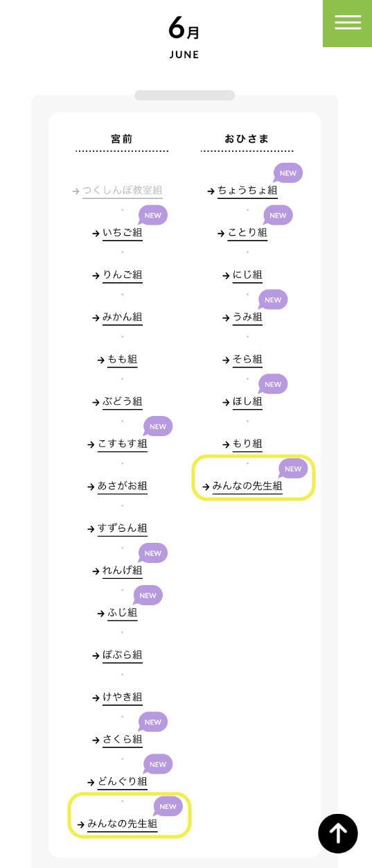Viewport: 372px width, 868px height.
Task: Open the green hamburger menu
Action: [348, 23]
